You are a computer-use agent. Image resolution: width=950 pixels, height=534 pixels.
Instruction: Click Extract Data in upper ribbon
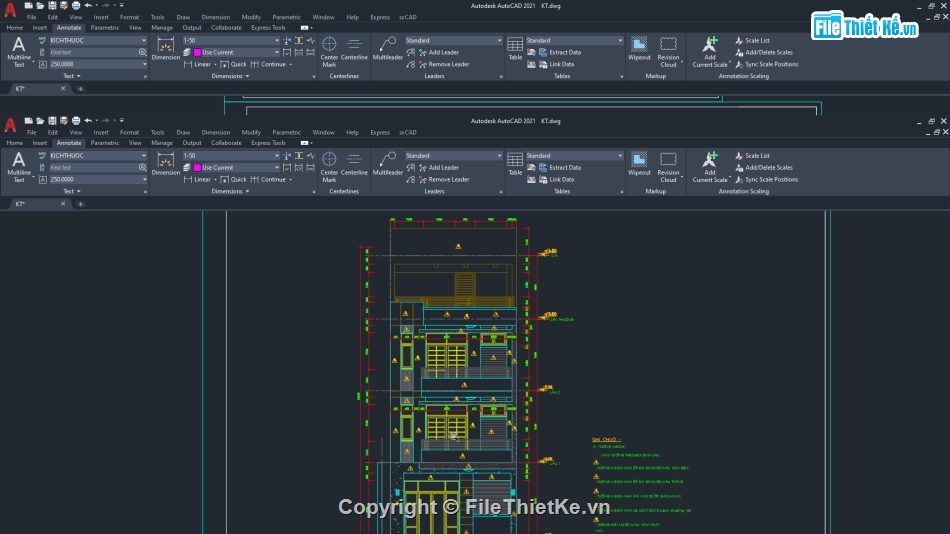[559, 52]
